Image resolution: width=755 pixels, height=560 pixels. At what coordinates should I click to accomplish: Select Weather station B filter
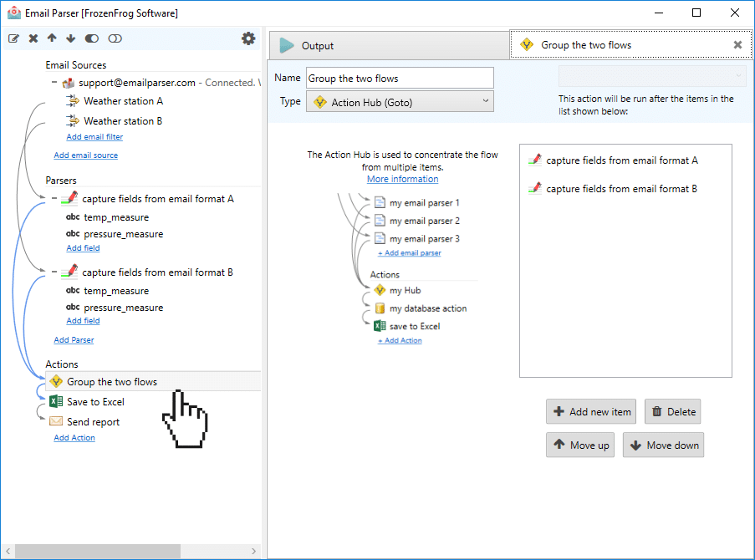tap(123, 121)
